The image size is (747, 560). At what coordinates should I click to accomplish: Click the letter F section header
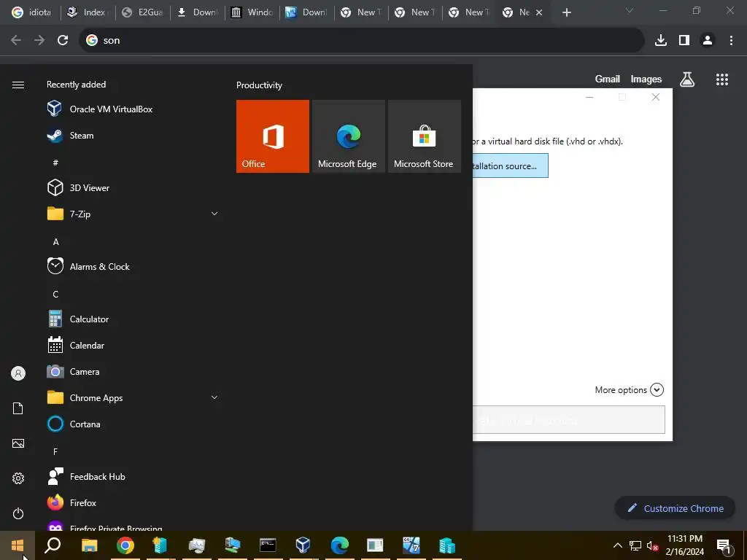coord(55,451)
